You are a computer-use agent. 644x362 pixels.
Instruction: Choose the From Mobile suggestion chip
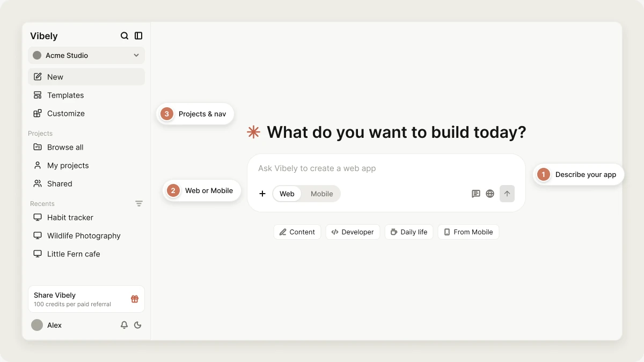469,232
